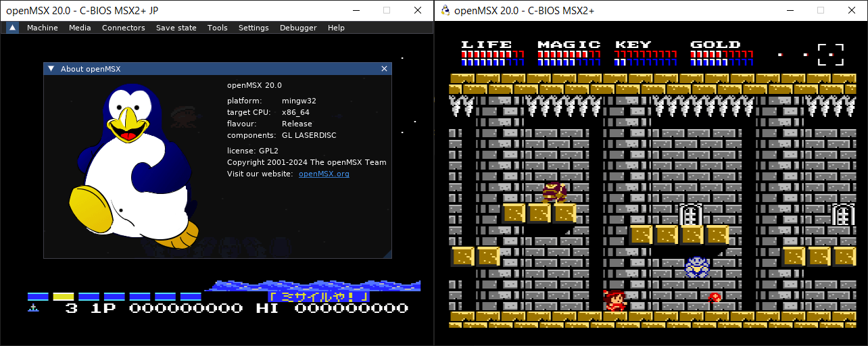Click the white barred door above middle platform

[x=691, y=214]
